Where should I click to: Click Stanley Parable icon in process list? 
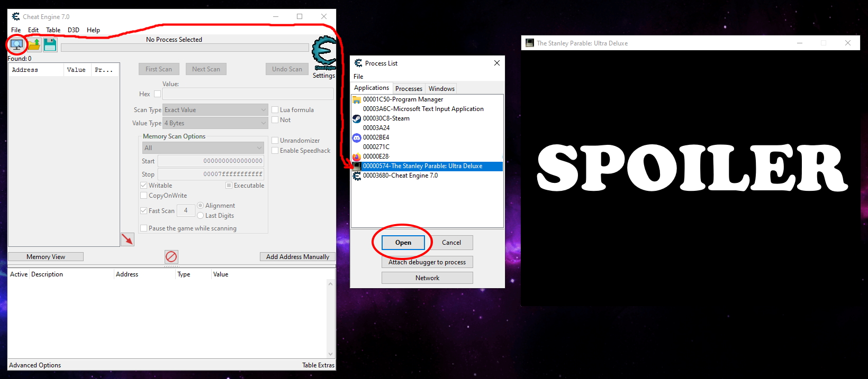(x=357, y=166)
